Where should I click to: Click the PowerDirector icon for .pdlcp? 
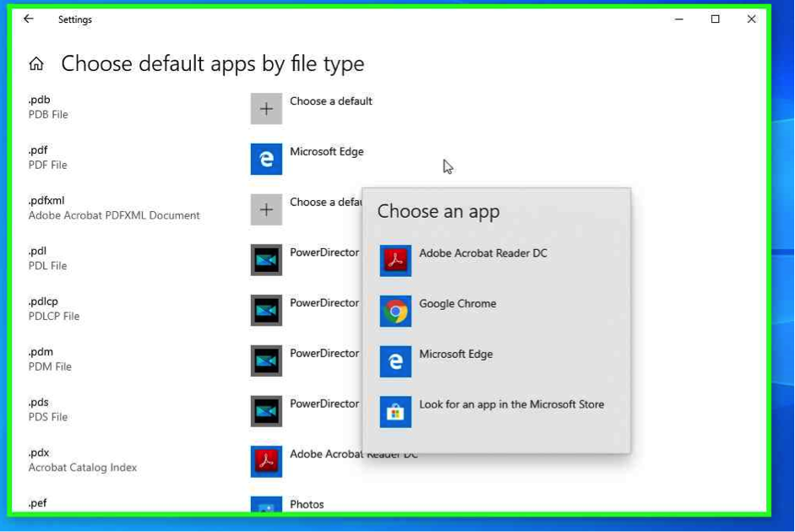266,310
